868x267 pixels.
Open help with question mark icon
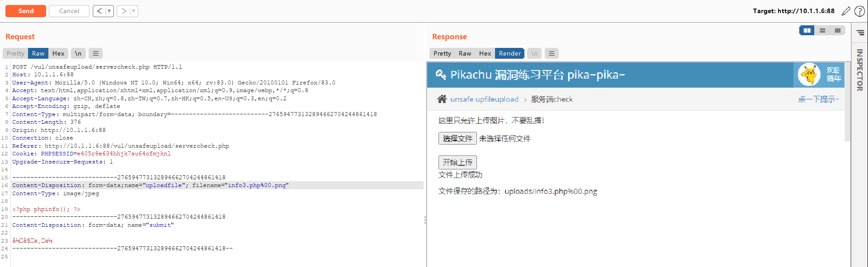859,11
